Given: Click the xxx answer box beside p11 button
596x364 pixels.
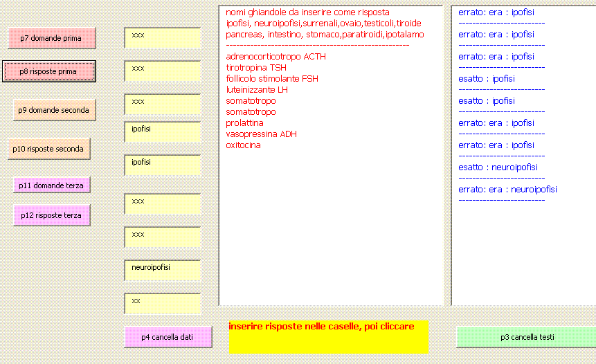Looking at the screenshot, I should click(162, 204).
